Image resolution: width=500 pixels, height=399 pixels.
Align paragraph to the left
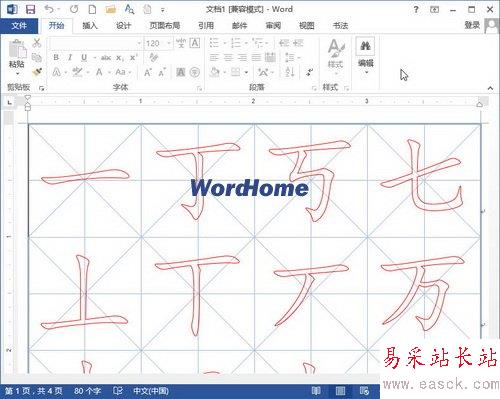[x=214, y=57]
